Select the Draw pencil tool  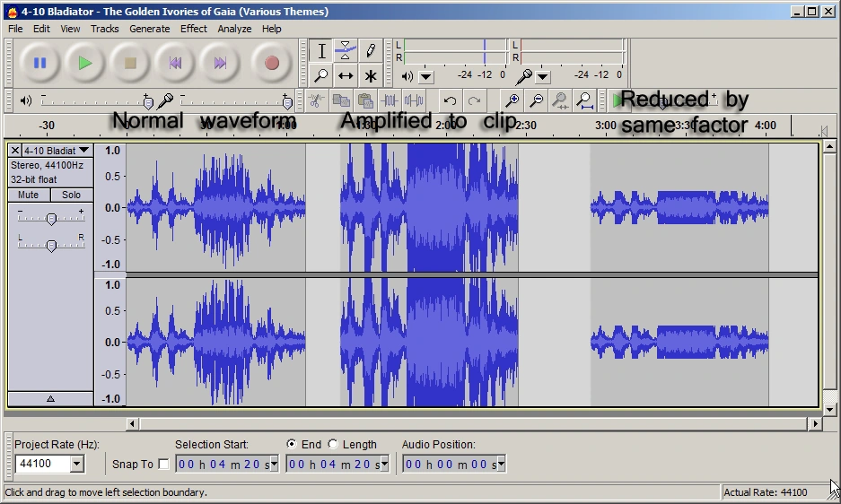pos(370,51)
